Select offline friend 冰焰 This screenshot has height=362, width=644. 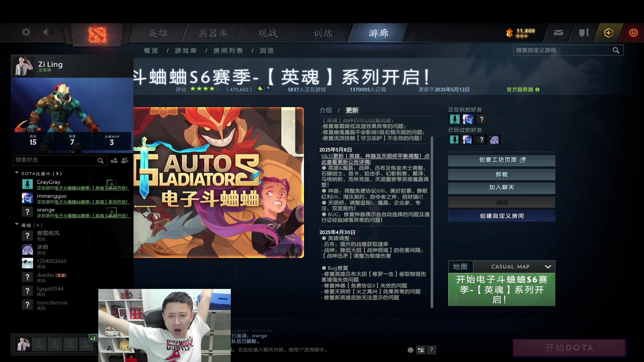[x=72, y=249]
